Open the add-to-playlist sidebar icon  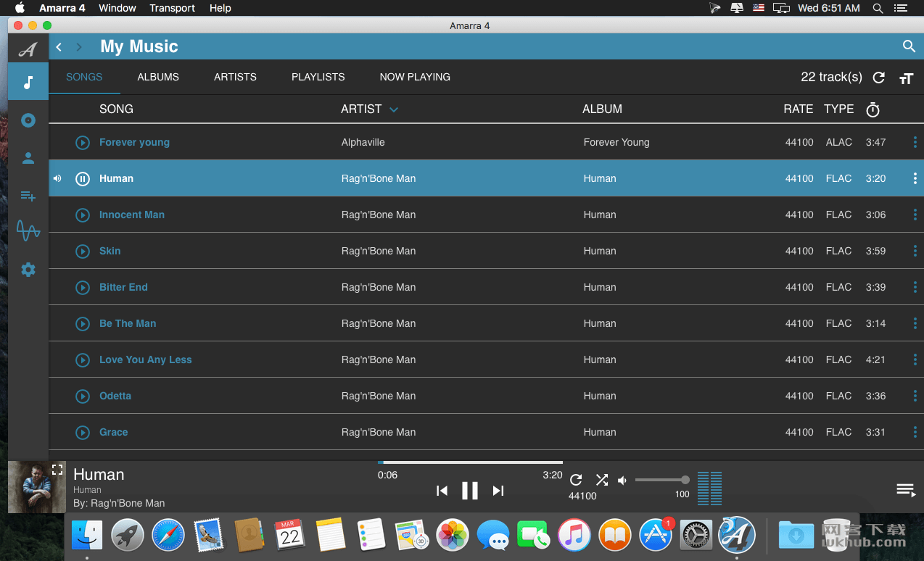(28, 196)
